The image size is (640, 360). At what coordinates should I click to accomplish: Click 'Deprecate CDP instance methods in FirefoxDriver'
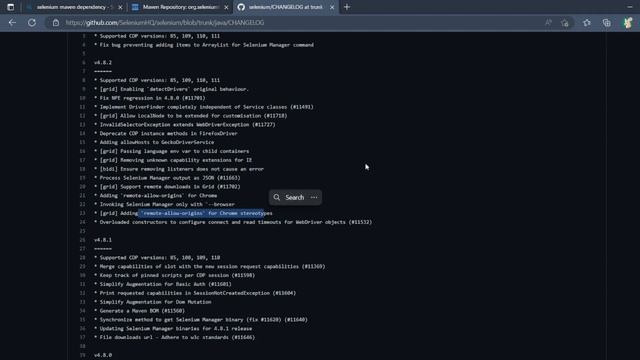point(165,133)
